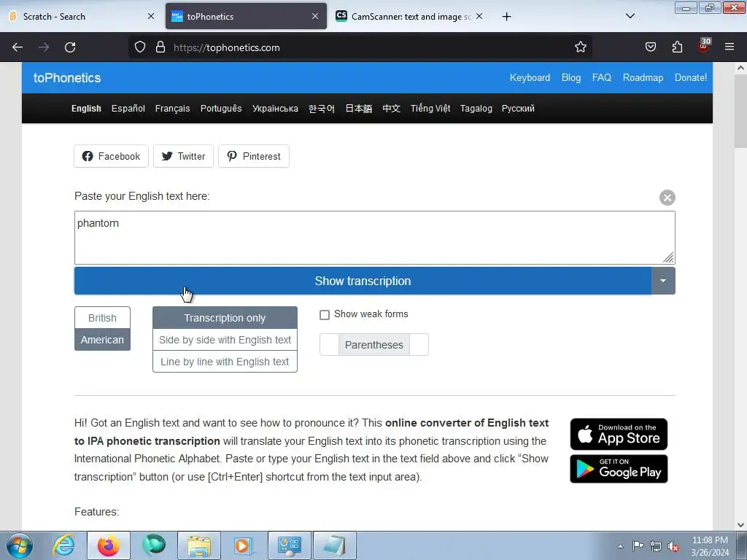Open the media player taskbar icon
The width and height of the screenshot is (747, 560).
(244, 545)
